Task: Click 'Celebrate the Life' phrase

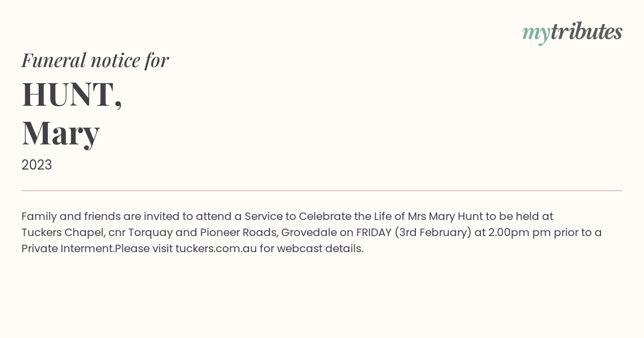Action: point(346,216)
